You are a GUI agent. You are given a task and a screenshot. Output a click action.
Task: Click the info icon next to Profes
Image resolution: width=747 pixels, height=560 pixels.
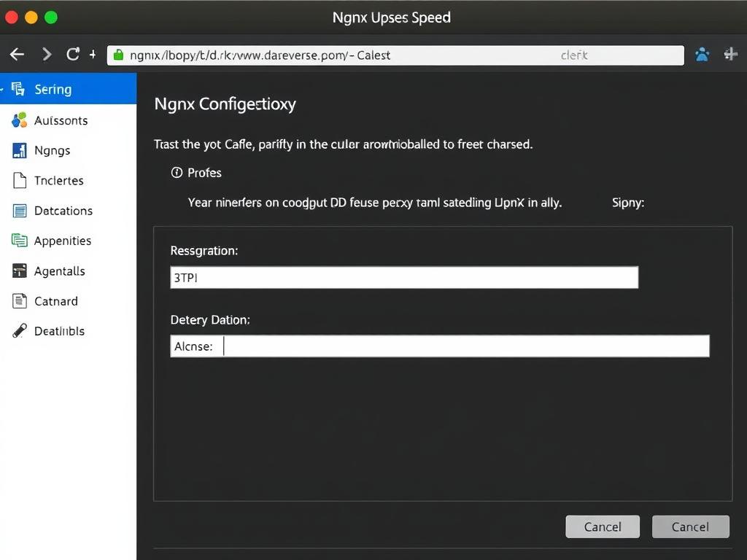[x=177, y=173]
